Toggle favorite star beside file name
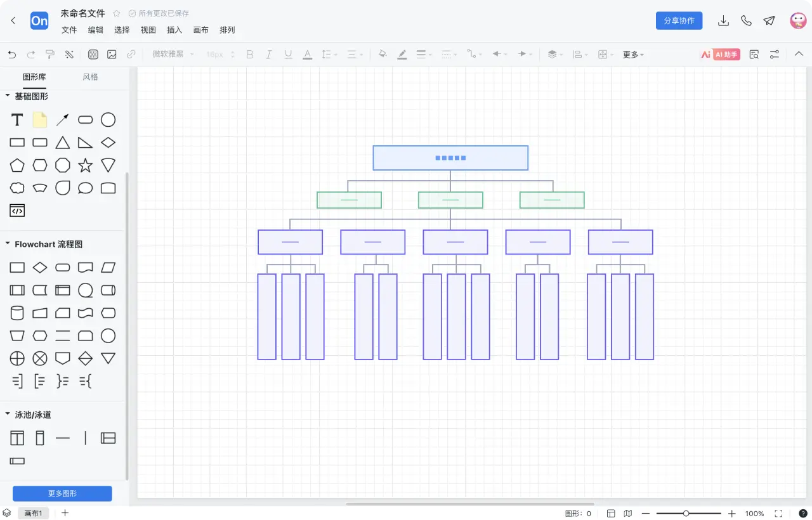Image resolution: width=812 pixels, height=520 pixels. [117, 13]
